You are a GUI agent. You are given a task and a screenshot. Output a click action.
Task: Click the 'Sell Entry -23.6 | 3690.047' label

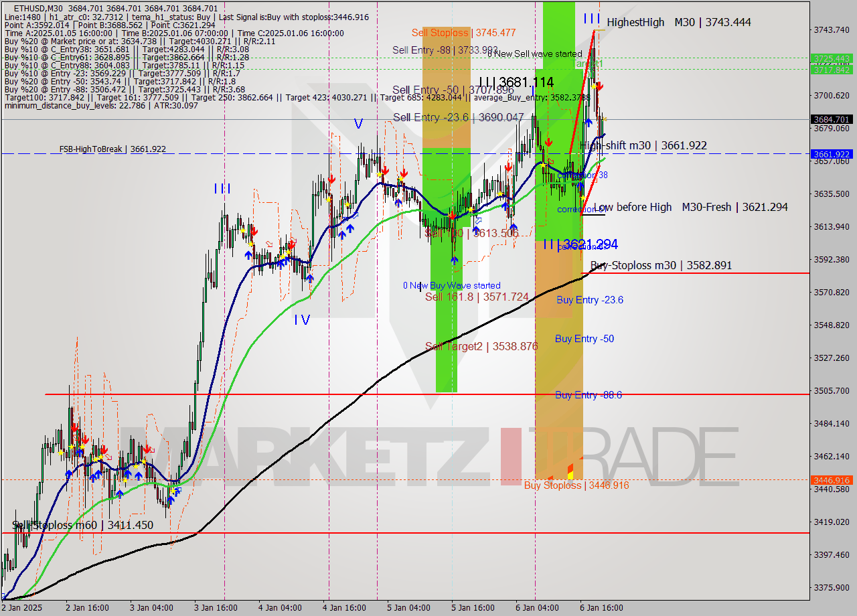458,117
